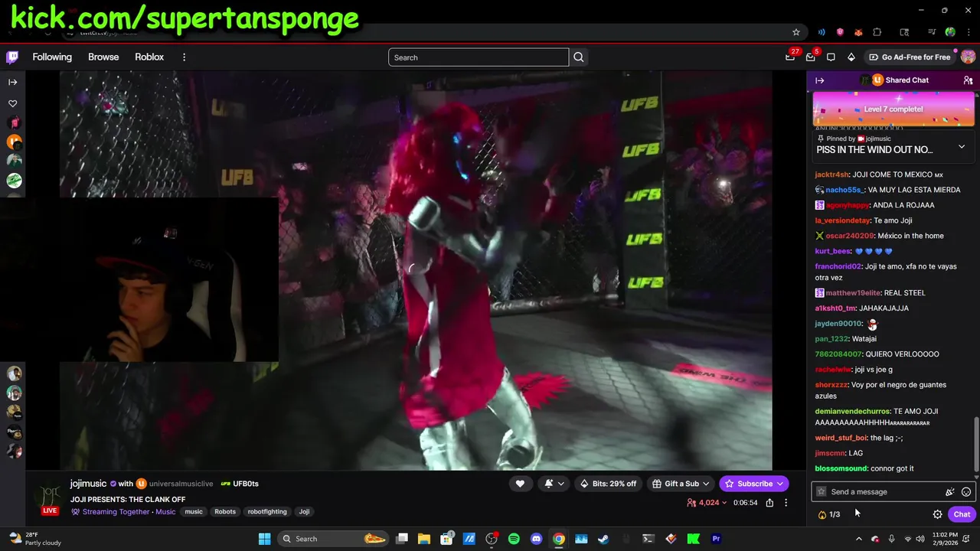Open Prime loot crown icon with 27 badge
Image resolution: width=980 pixels, height=551 pixels.
tap(790, 57)
